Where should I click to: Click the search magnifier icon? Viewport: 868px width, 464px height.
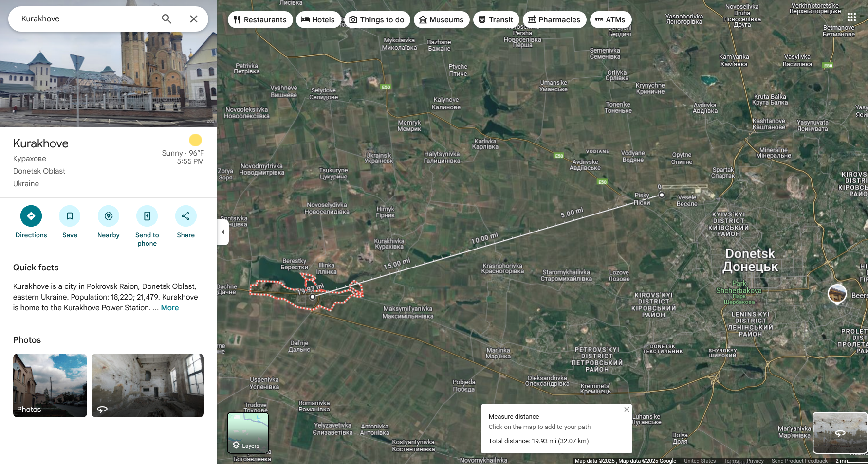[166, 19]
